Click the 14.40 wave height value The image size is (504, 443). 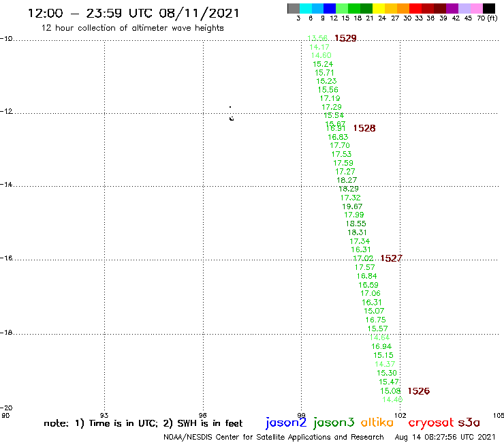pyautogui.click(x=392, y=399)
